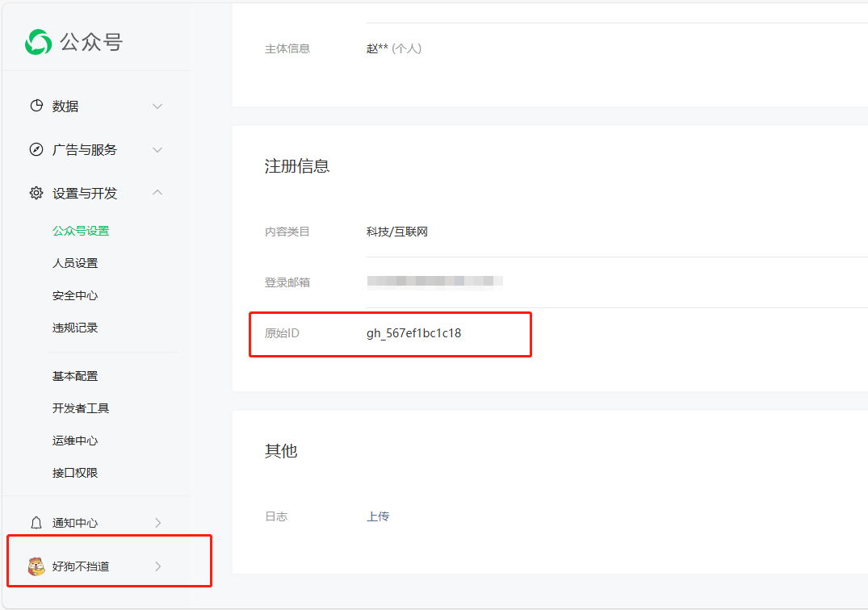Image resolution: width=868 pixels, height=610 pixels.
Task: Open 开发者工具 menu item
Action: pyautogui.click(x=81, y=408)
